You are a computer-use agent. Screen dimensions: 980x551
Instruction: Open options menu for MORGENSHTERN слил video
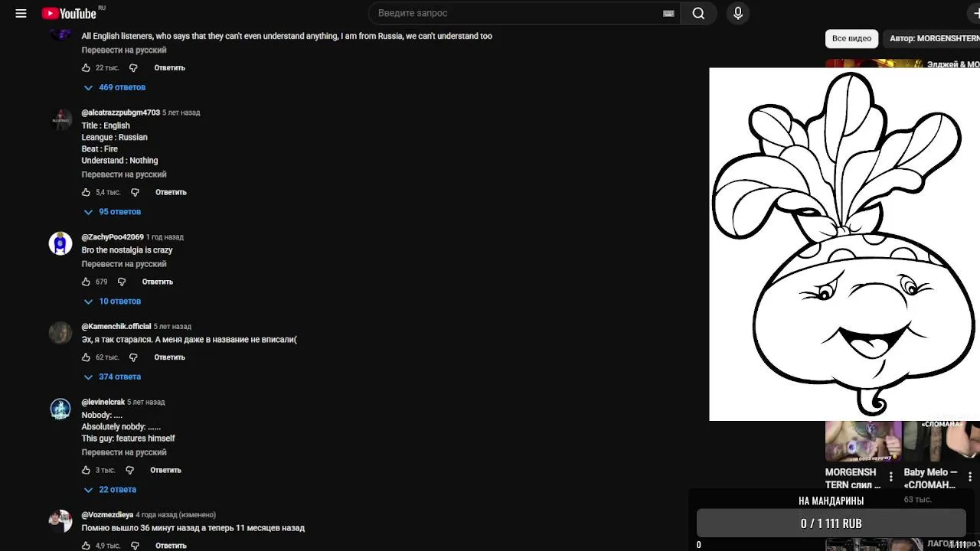pos(890,477)
